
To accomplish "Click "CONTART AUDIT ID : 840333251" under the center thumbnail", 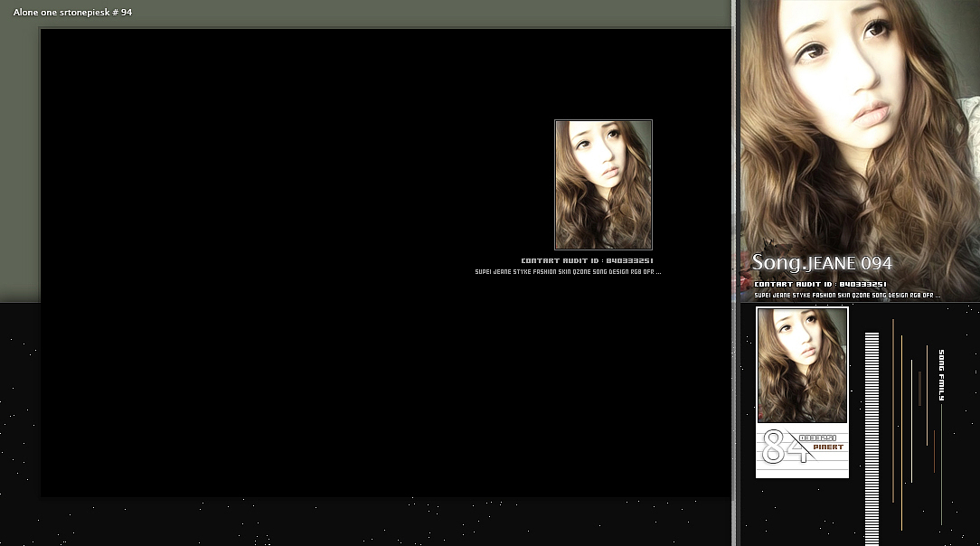I will 587,260.
